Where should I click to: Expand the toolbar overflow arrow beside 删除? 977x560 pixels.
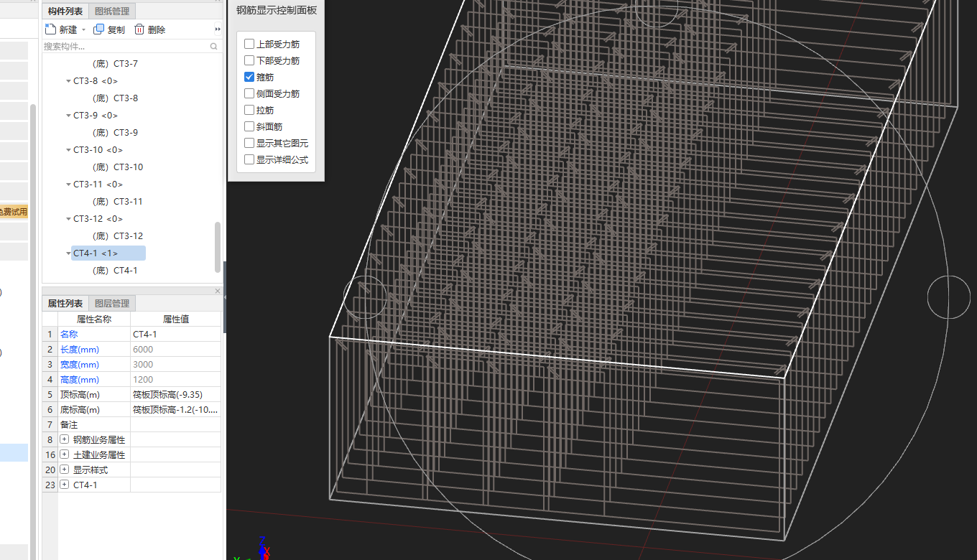pyautogui.click(x=218, y=29)
